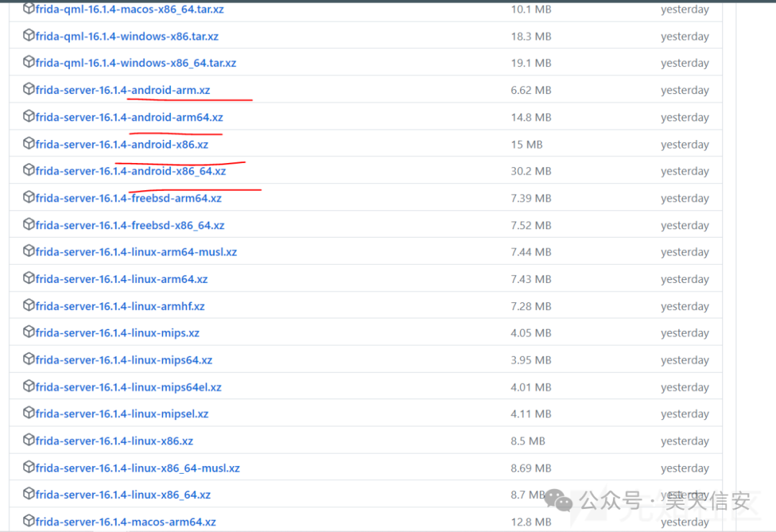The image size is (776, 532).
Task: Download frida-server-16.1.4-linux-mips64el.xz
Action: (129, 387)
